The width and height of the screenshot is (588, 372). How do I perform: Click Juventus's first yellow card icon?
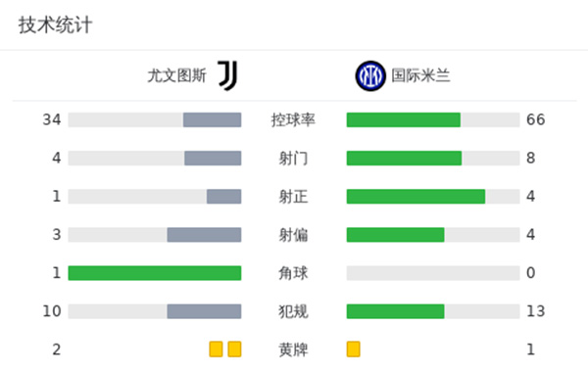tap(216, 349)
